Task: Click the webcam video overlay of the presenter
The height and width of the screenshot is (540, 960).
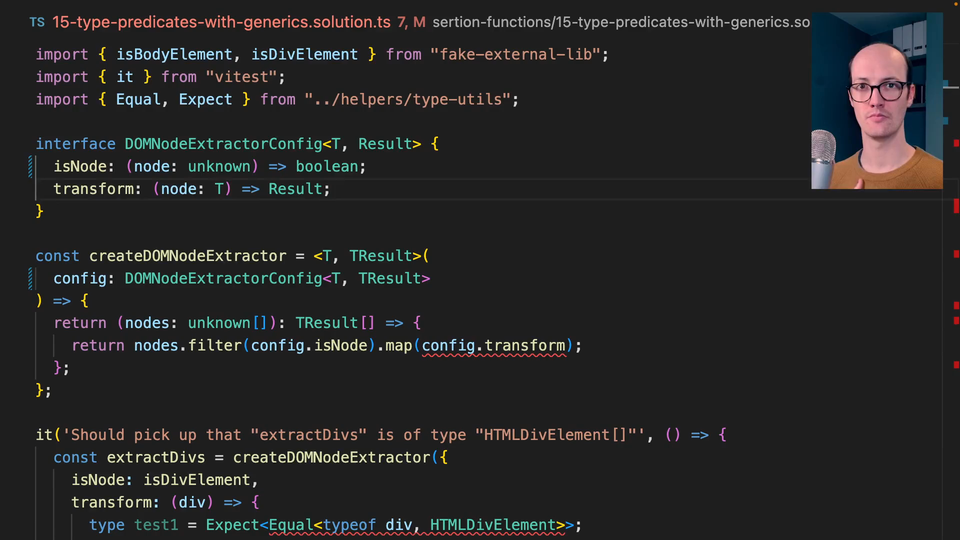Action: click(x=876, y=100)
